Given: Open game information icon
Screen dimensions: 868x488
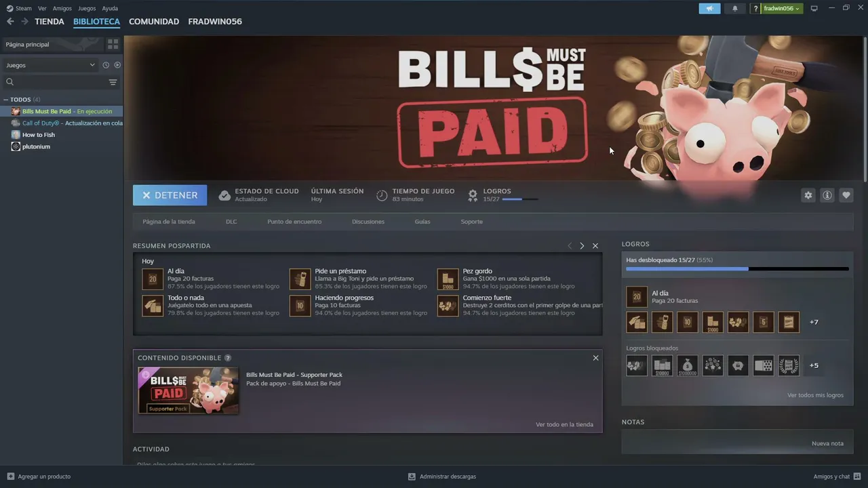Looking at the screenshot, I should click(827, 195).
